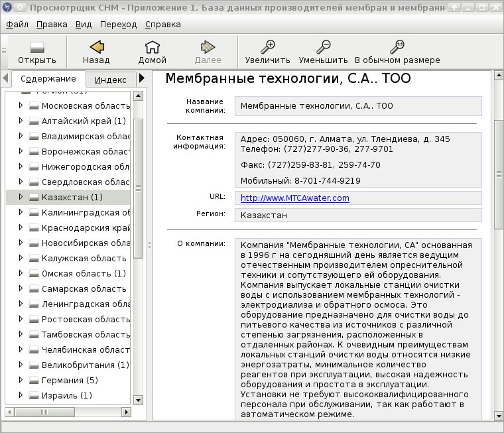The width and height of the screenshot is (504, 433).
Task: Click the right tab-scroll arrow near Индекс
Action: point(142,78)
